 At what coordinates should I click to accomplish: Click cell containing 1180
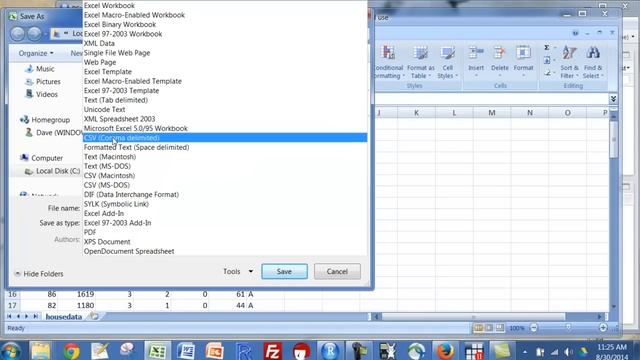coord(76,305)
